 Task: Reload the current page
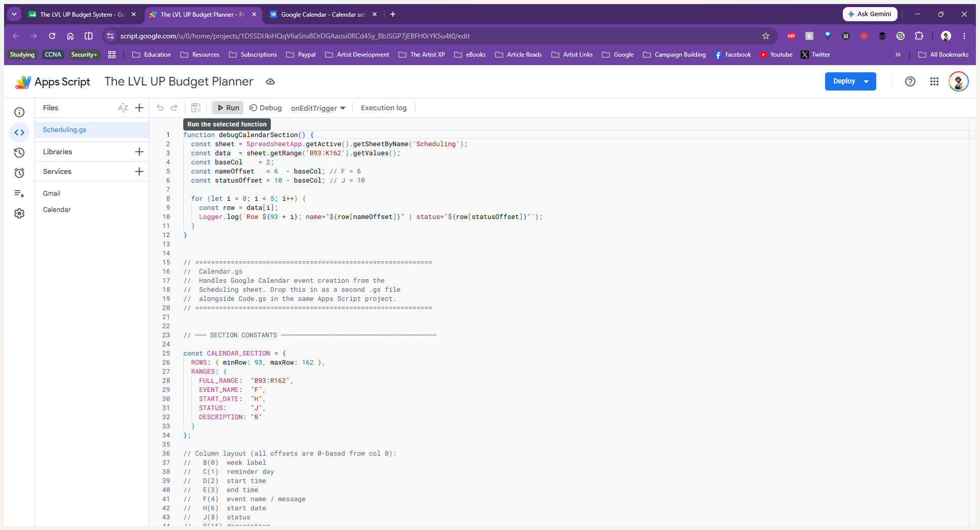[52, 36]
